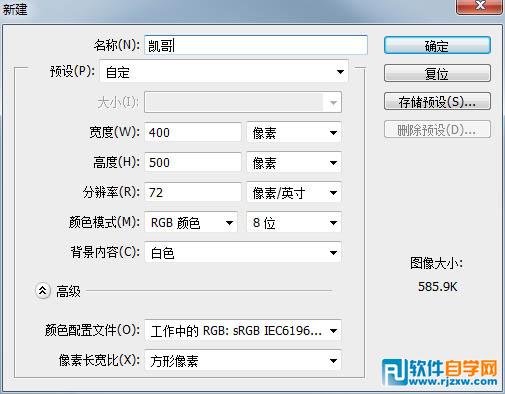This screenshot has width=505, height=394.
Task: Open the 像素/英寸 resolution unit dropdown
Action: [x=294, y=192]
